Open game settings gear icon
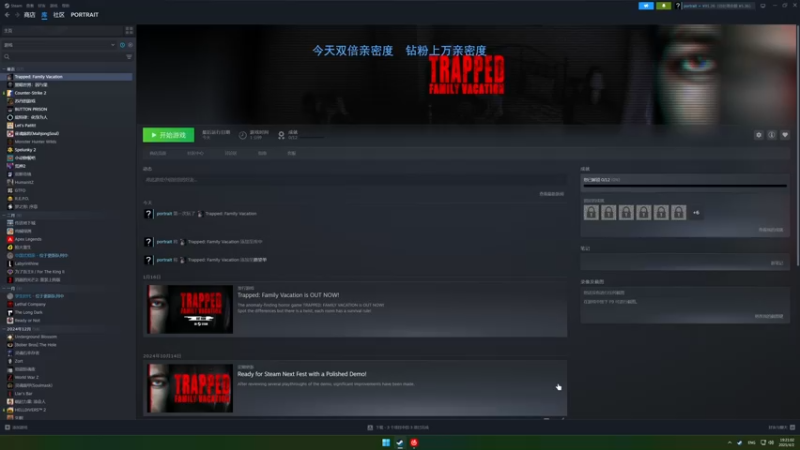800x450 pixels. point(759,135)
